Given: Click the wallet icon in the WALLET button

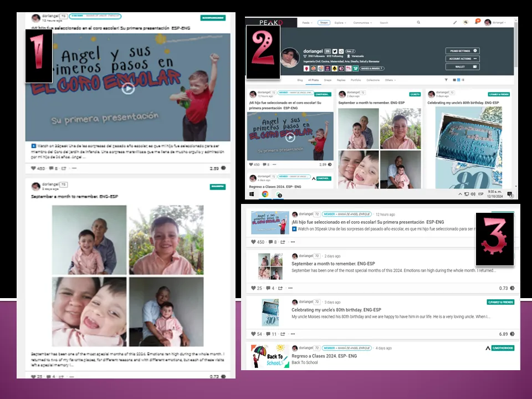Looking at the screenshot, I should pos(475,66).
